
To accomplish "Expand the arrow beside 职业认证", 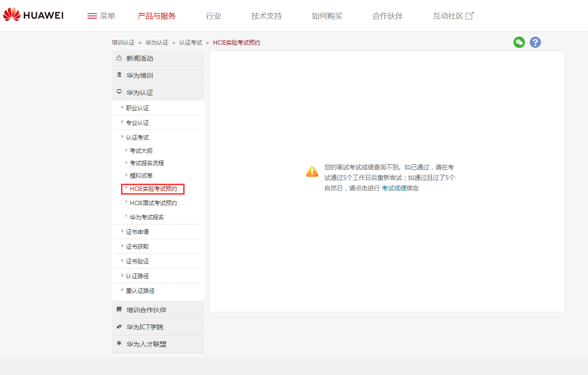I will pyautogui.click(x=122, y=107).
